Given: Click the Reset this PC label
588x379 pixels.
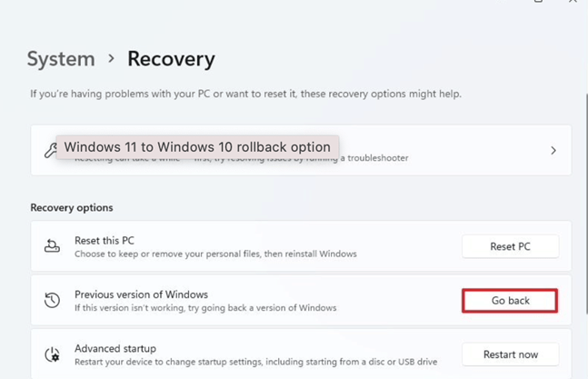Looking at the screenshot, I should [105, 240].
